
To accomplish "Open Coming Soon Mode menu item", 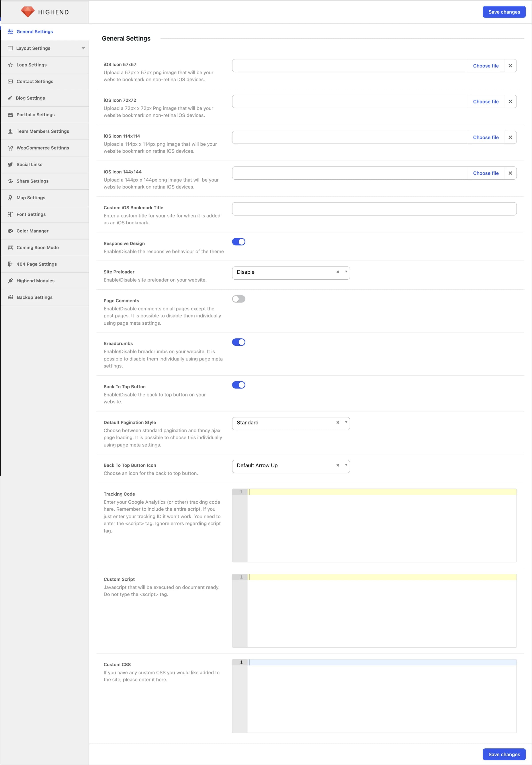I will [x=45, y=247].
